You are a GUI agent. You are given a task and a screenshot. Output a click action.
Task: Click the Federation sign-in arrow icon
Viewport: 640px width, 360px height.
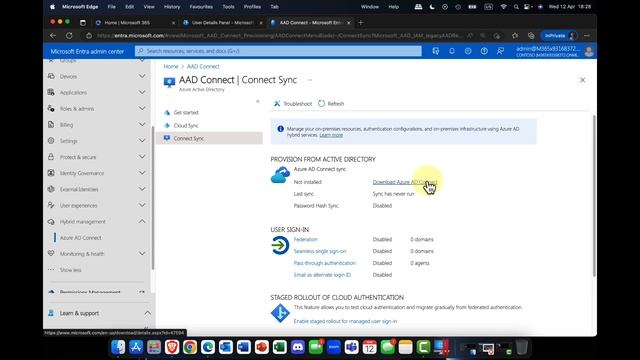point(280,245)
